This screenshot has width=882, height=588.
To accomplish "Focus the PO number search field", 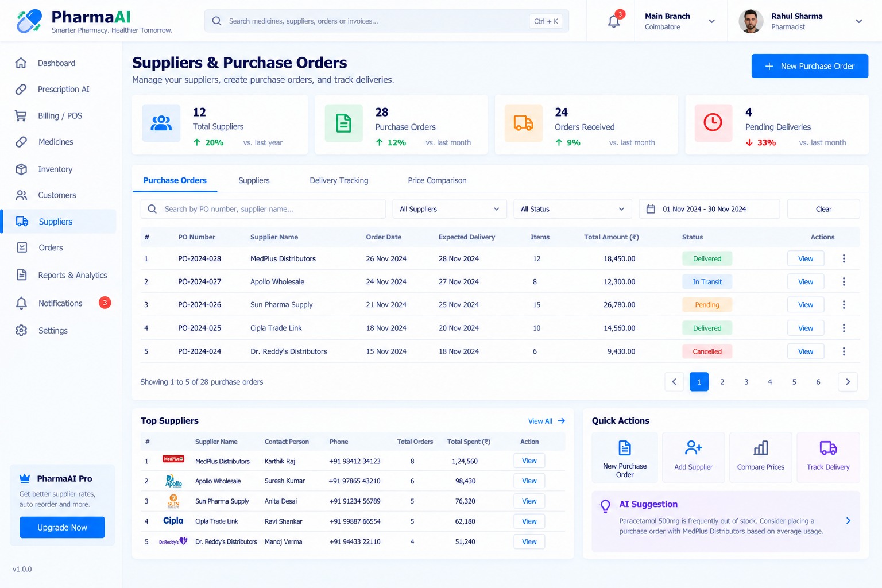I will point(263,209).
